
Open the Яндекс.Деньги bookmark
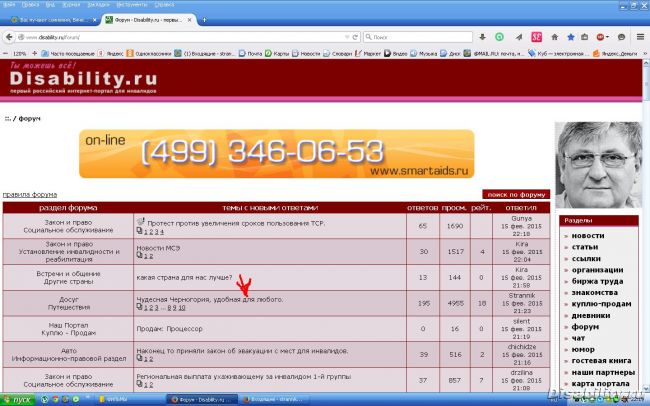pyautogui.click(x=615, y=53)
